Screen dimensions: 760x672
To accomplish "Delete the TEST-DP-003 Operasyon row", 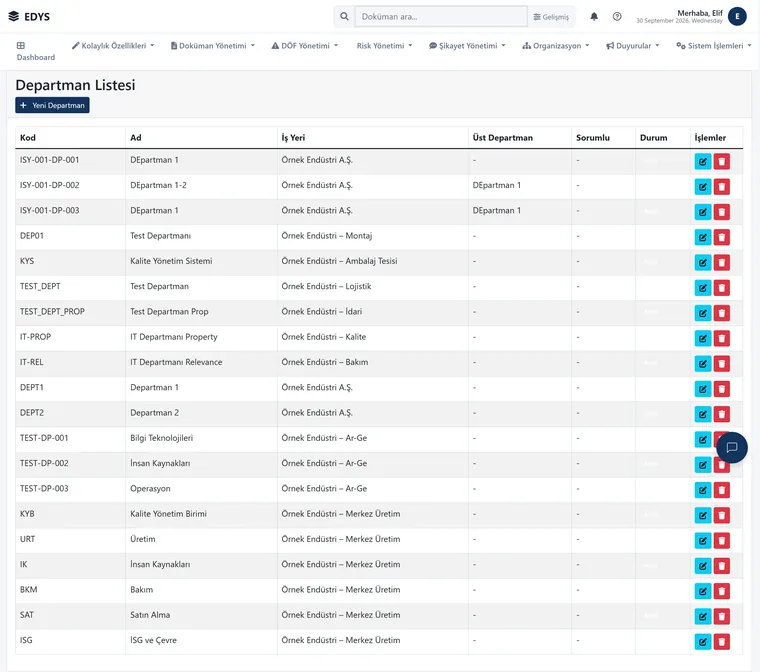I will coord(721,490).
